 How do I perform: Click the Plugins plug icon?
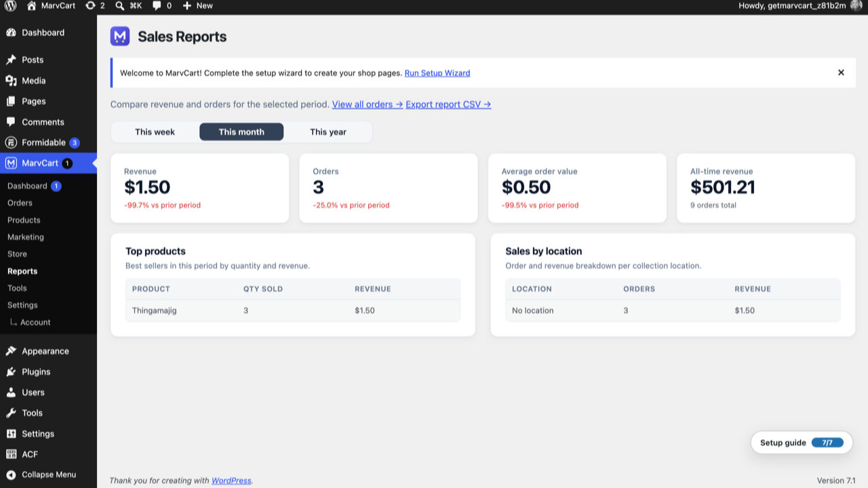tap(11, 371)
